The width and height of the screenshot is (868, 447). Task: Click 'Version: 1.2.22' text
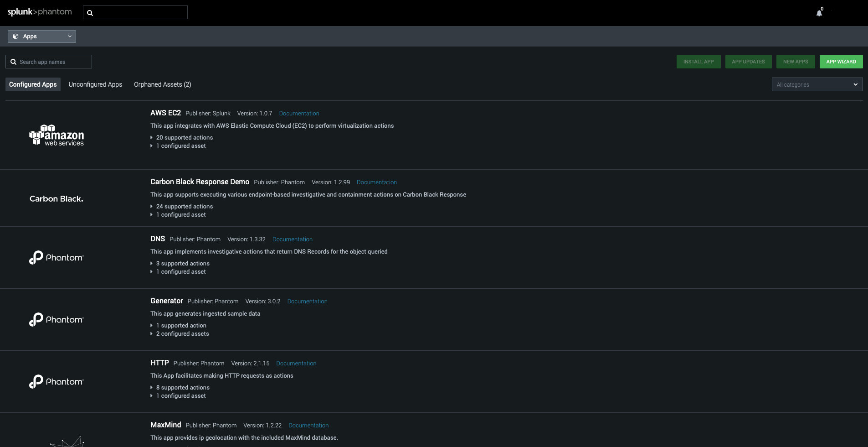pyautogui.click(x=262, y=426)
